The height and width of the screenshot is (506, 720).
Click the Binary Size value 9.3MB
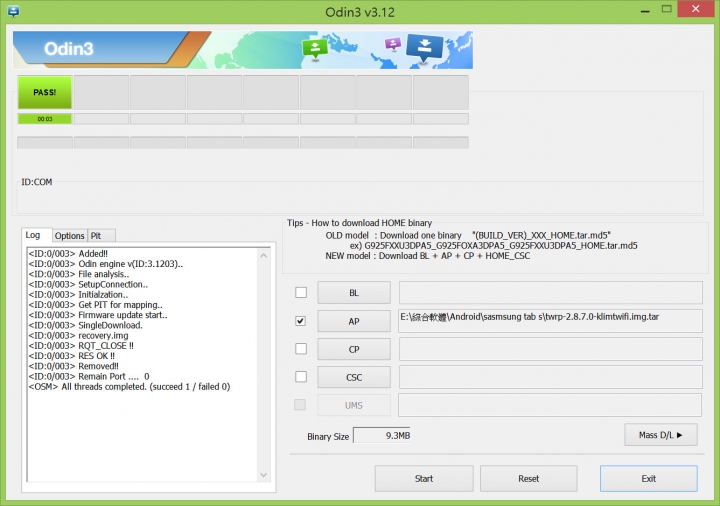coord(382,435)
